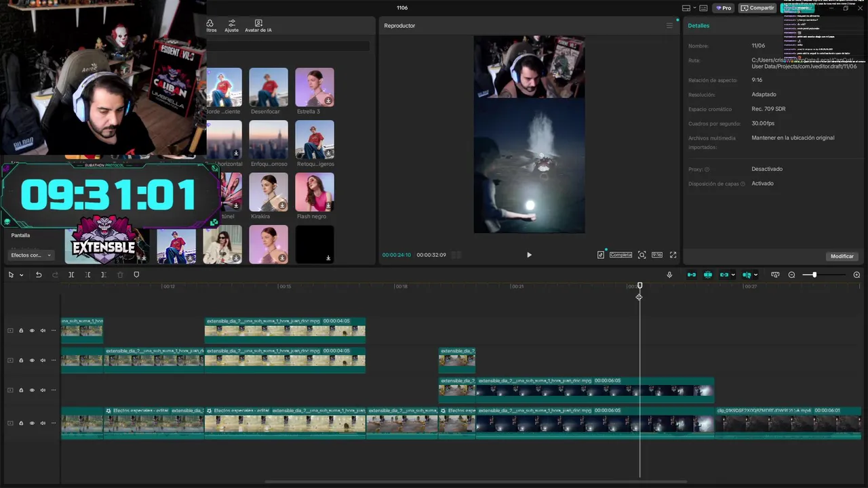Toggle auto snapping on timeline

[x=708, y=274]
